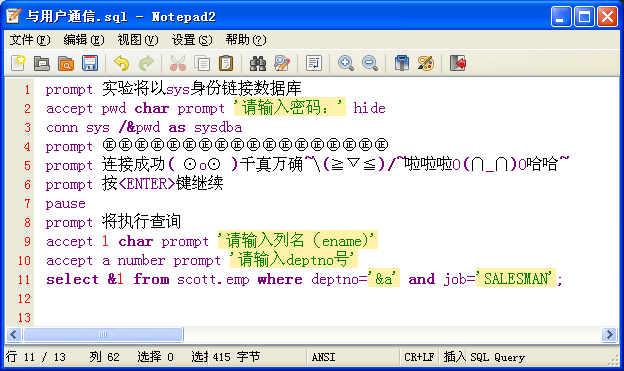The height and width of the screenshot is (371, 624).
Task: Open the 帮助(?) menu
Action: click(246, 40)
